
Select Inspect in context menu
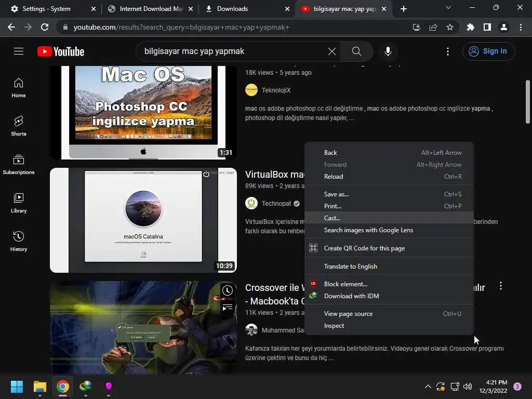tap(389, 326)
